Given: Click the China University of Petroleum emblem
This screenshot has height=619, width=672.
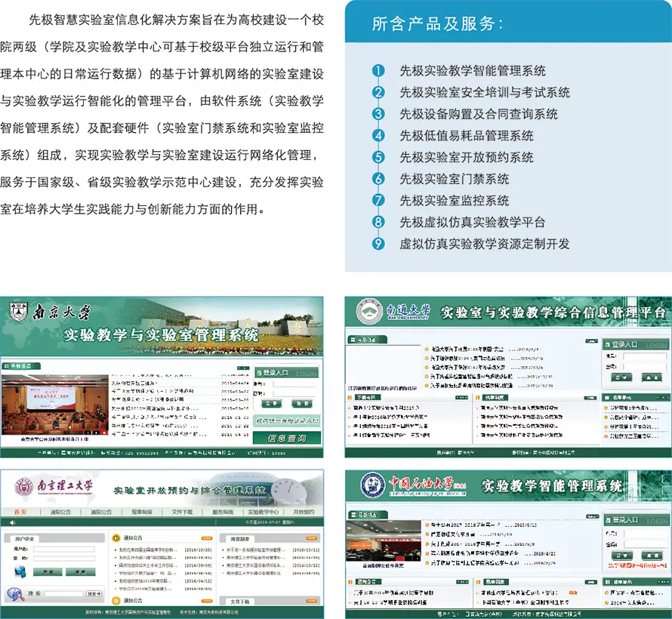Looking at the screenshot, I should point(373,485).
